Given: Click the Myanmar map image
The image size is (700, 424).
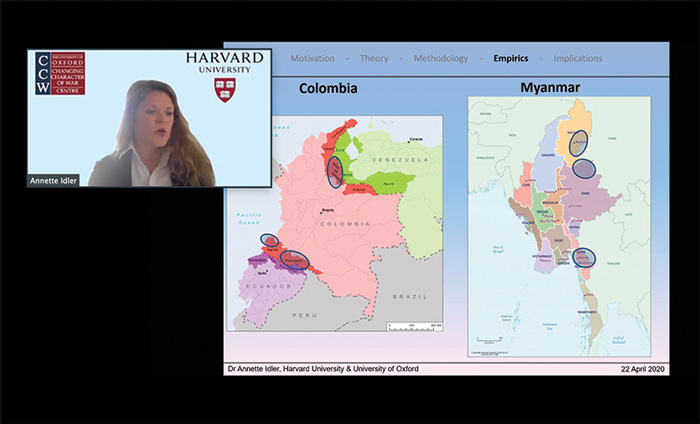Looking at the screenshot, I should pyautogui.click(x=559, y=227).
